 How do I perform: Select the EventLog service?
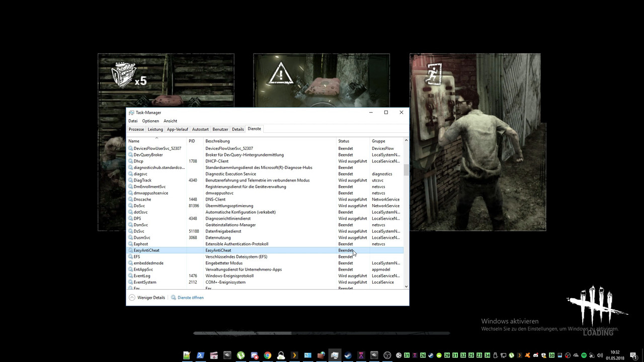pyautogui.click(x=265, y=276)
